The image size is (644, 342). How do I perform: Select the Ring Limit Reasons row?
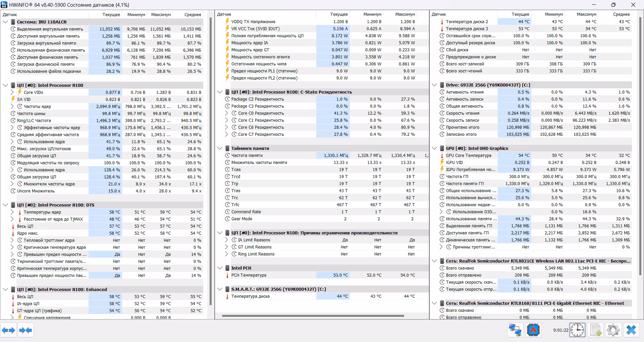tap(322, 254)
